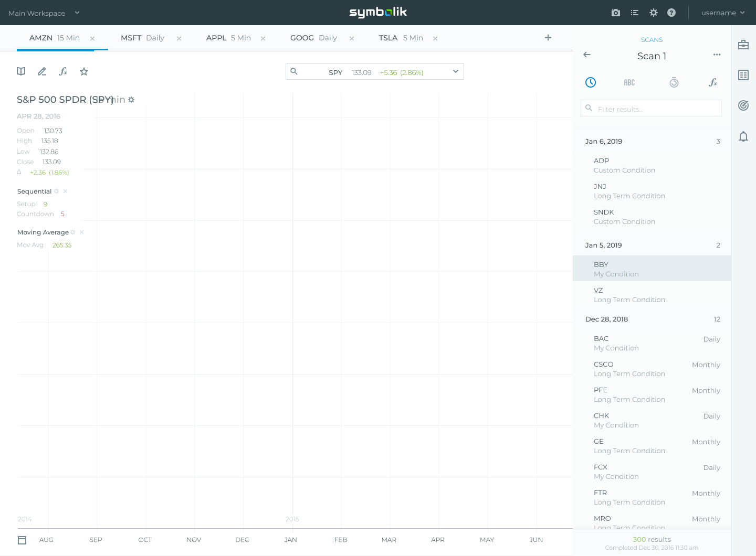The image size is (756, 556).
Task: Select the clock history scan view
Action: 591,82
